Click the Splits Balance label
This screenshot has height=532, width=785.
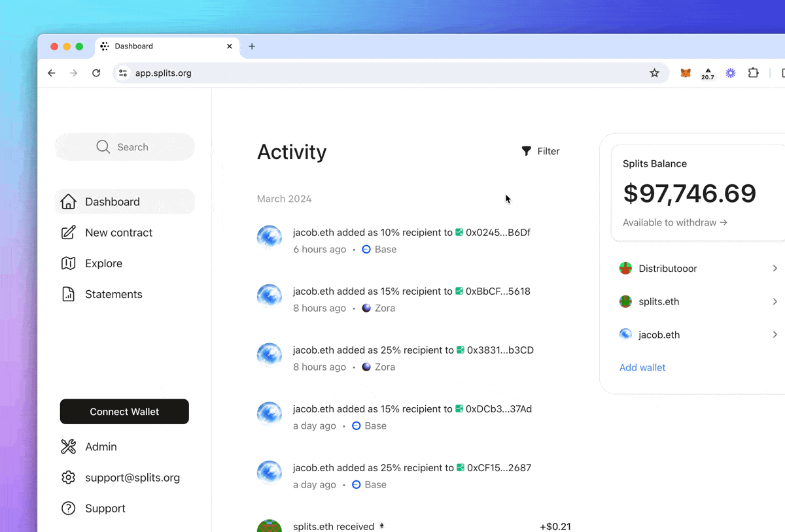pyautogui.click(x=655, y=163)
